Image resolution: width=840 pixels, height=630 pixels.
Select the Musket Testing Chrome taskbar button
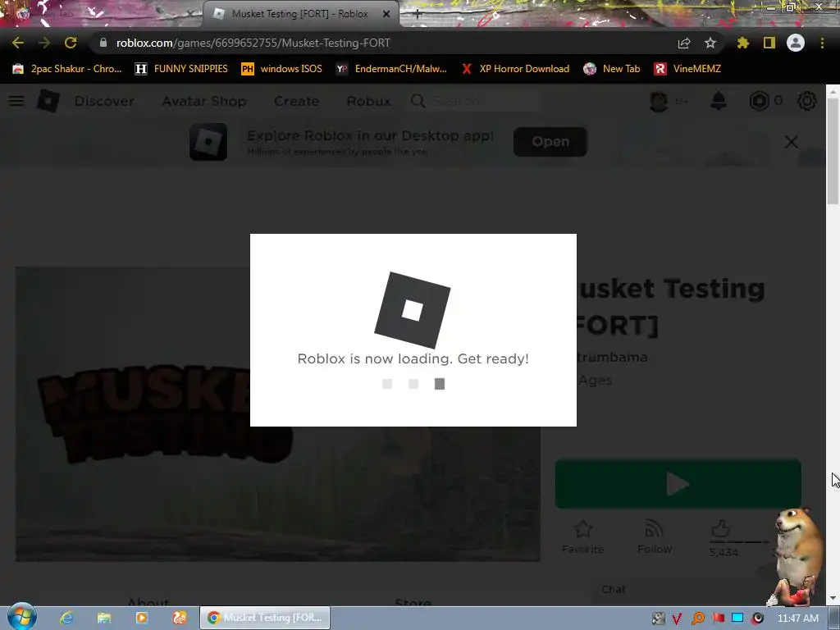point(265,618)
